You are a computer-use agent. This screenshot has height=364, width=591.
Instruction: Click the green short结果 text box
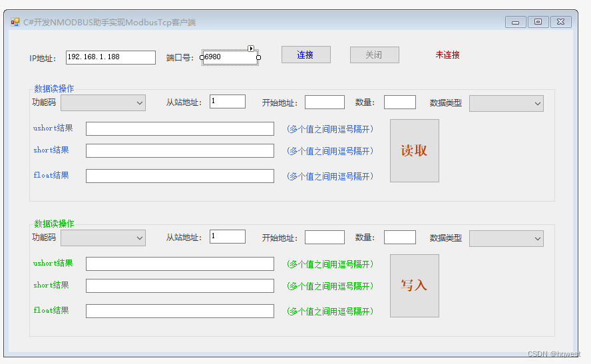click(x=180, y=285)
